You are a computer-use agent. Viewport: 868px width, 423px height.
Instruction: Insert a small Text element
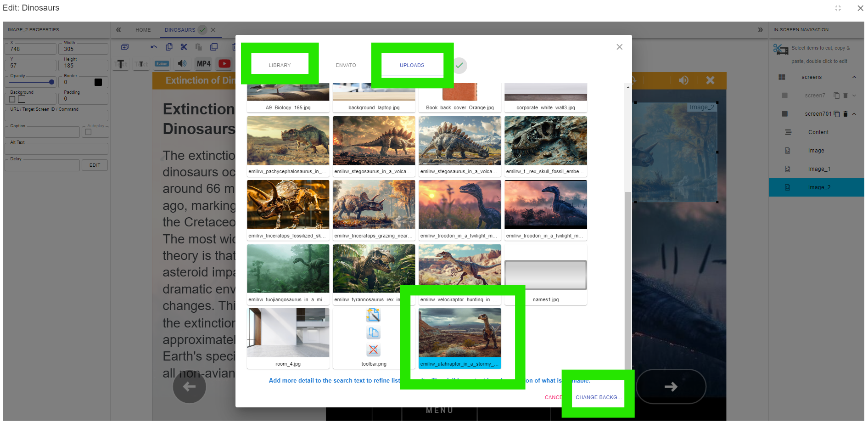click(x=141, y=64)
